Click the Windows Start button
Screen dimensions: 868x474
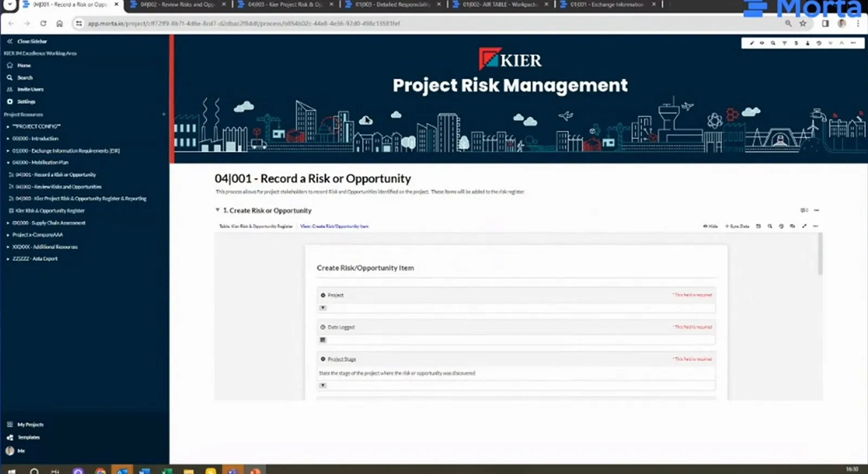click(11, 471)
